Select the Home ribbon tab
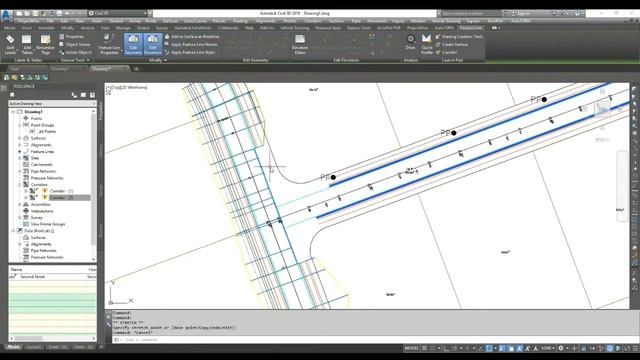The image size is (640, 360). pyautogui.click(x=9, y=28)
